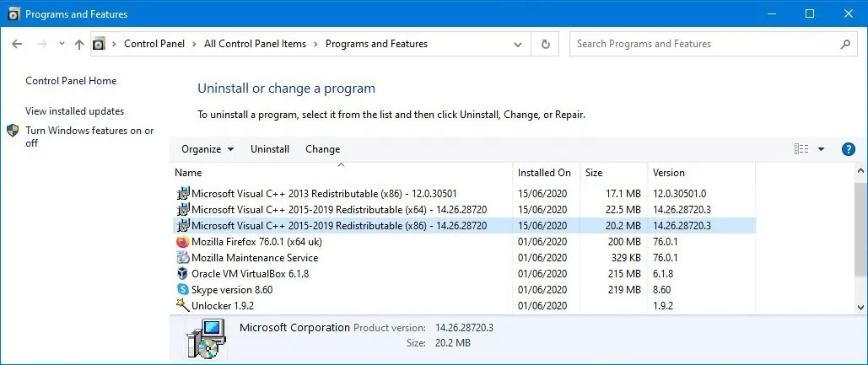
Task: Open the Organize menu
Action: pos(208,149)
